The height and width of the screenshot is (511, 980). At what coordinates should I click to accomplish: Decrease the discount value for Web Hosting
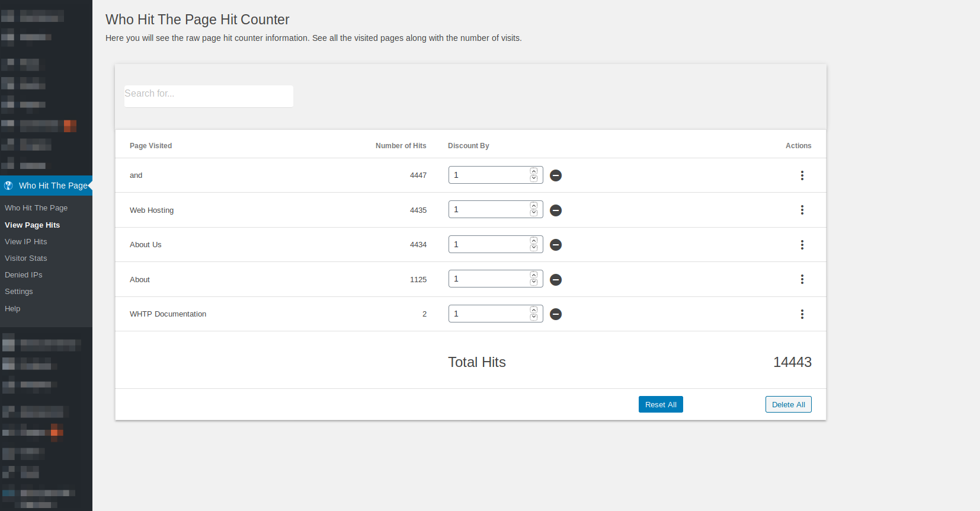(534, 213)
